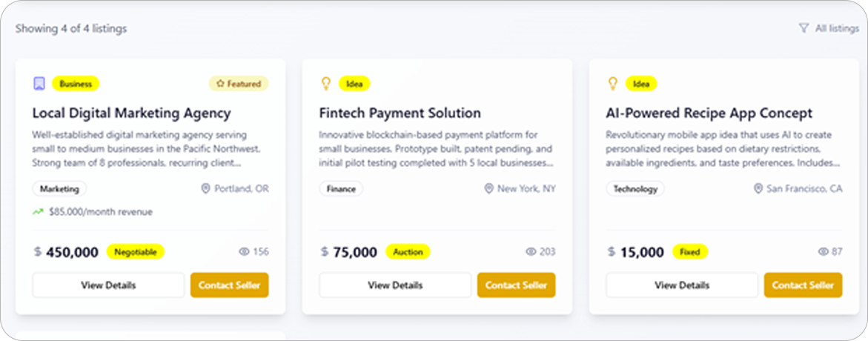Click the lightbulb icon on AI-Powered Recipe App

coord(612,84)
